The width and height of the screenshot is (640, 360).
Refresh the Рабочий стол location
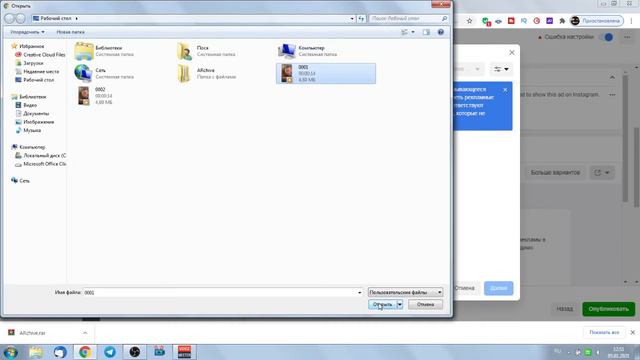click(361, 18)
